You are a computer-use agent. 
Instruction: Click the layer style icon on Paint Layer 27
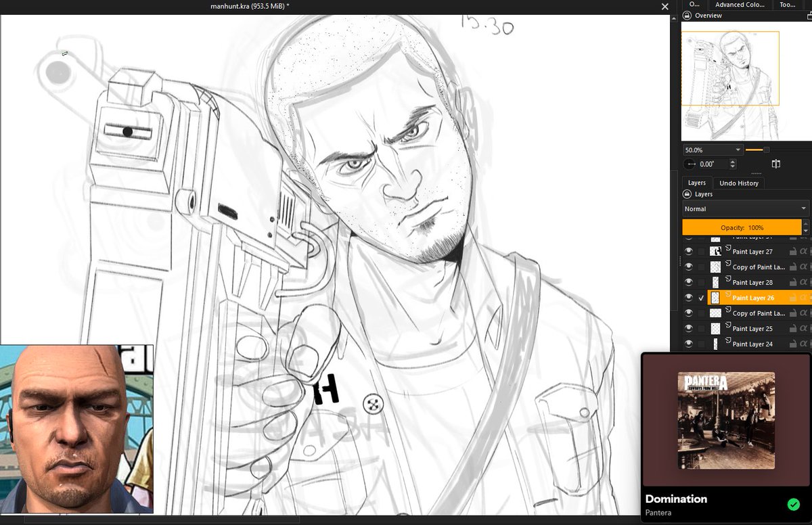(x=728, y=249)
